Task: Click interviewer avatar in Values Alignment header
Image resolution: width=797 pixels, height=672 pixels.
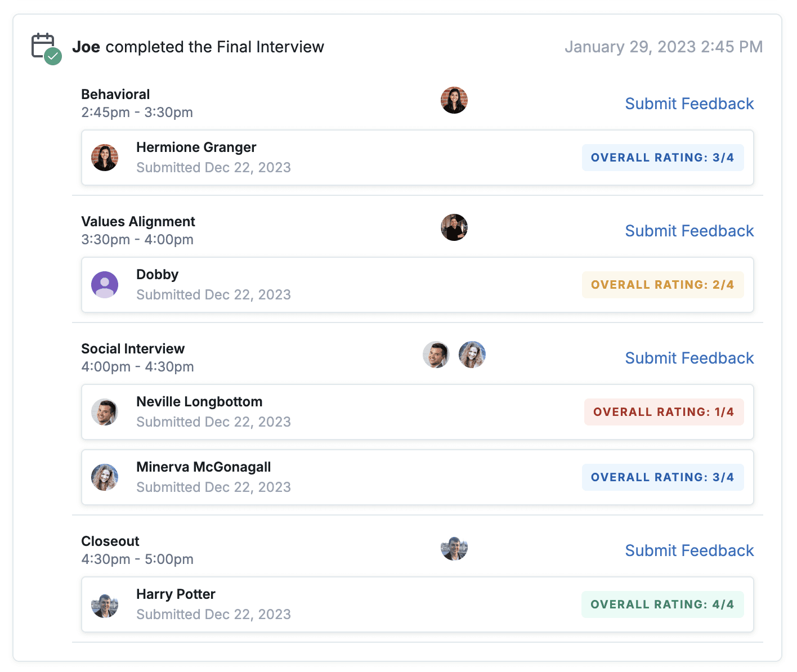Action: 454,228
